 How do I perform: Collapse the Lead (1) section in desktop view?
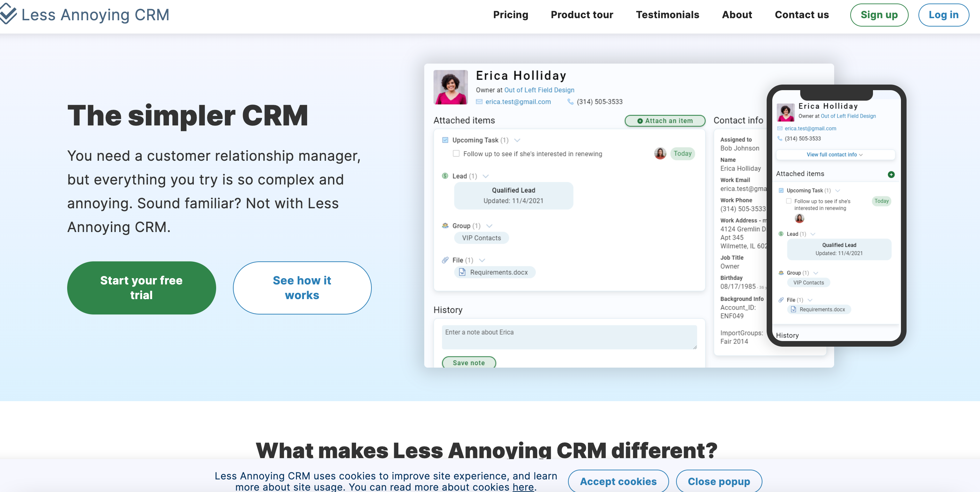pos(486,176)
